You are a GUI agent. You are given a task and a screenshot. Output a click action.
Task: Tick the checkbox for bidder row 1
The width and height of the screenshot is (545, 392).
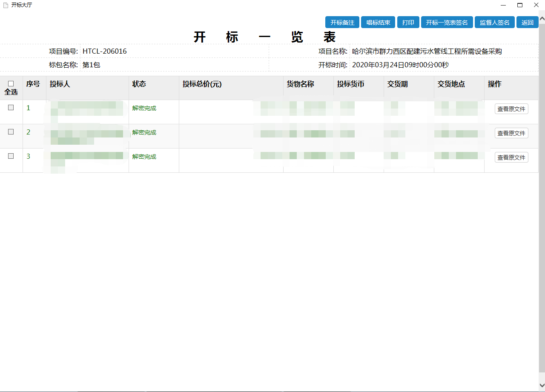pyautogui.click(x=11, y=108)
